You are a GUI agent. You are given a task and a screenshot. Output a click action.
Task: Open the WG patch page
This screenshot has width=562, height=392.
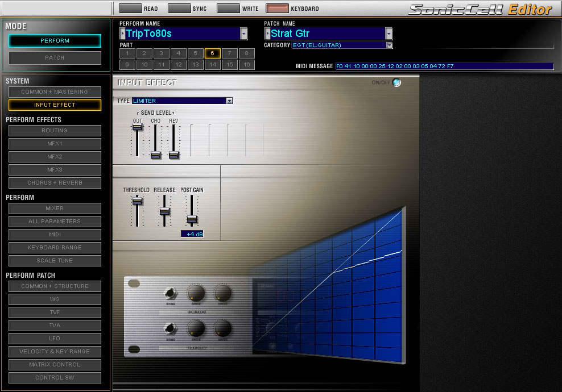pyautogui.click(x=55, y=299)
